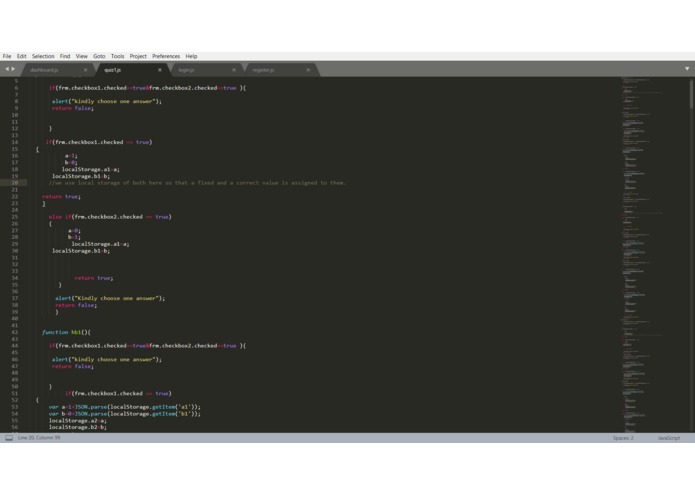This screenshot has width=695, height=494.
Task: Click 'return true;' on line 34
Action: tap(94, 278)
